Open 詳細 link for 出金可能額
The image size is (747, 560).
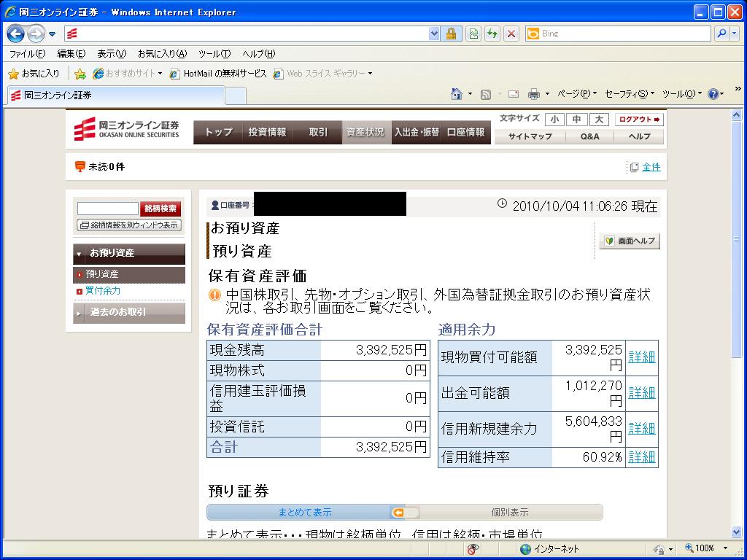(642, 392)
